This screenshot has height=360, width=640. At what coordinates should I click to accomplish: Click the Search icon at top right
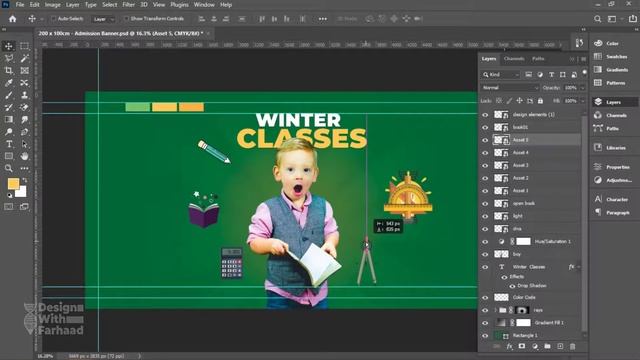point(598,19)
